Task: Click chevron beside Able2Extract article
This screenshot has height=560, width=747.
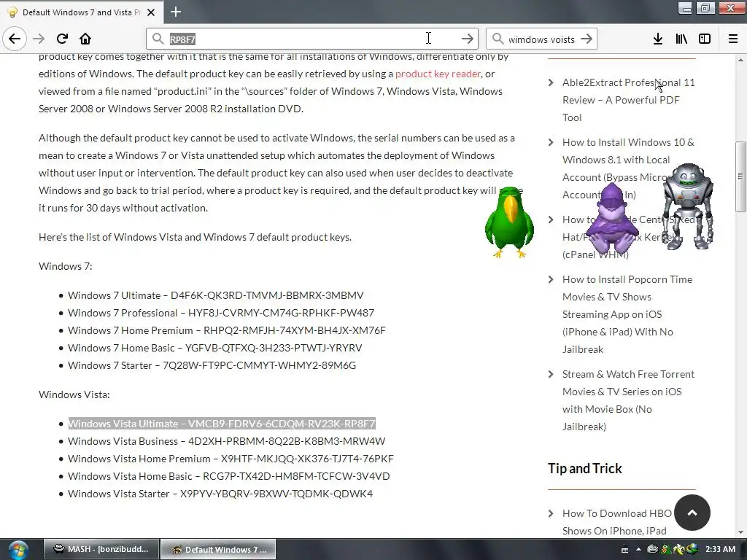Action: pos(551,82)
